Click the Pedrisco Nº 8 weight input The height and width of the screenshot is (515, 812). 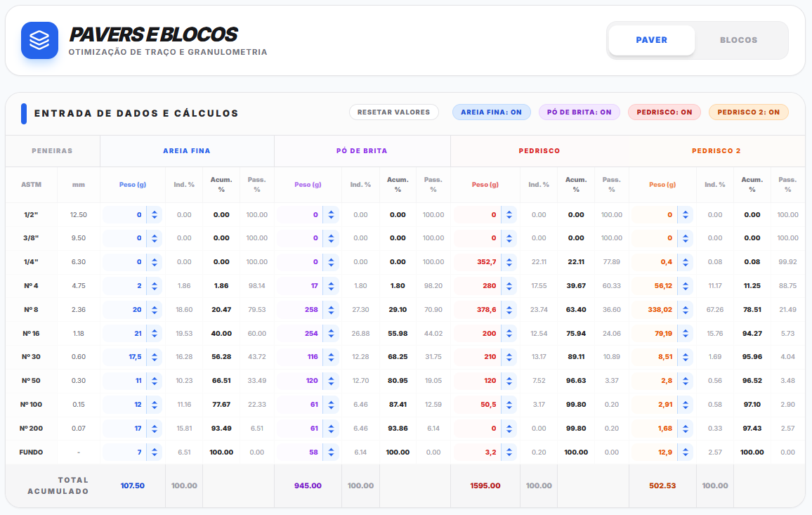(x=476, y=310)
